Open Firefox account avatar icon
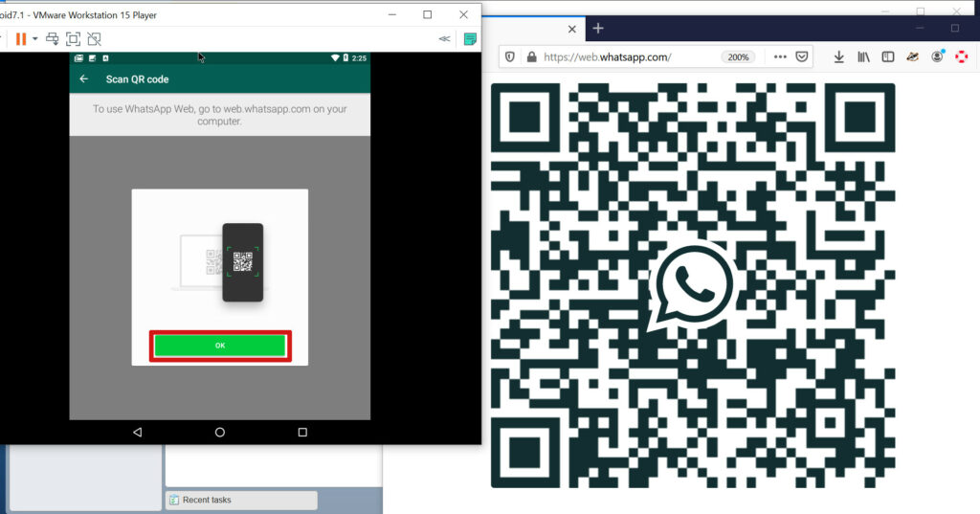 coord(937,56)
